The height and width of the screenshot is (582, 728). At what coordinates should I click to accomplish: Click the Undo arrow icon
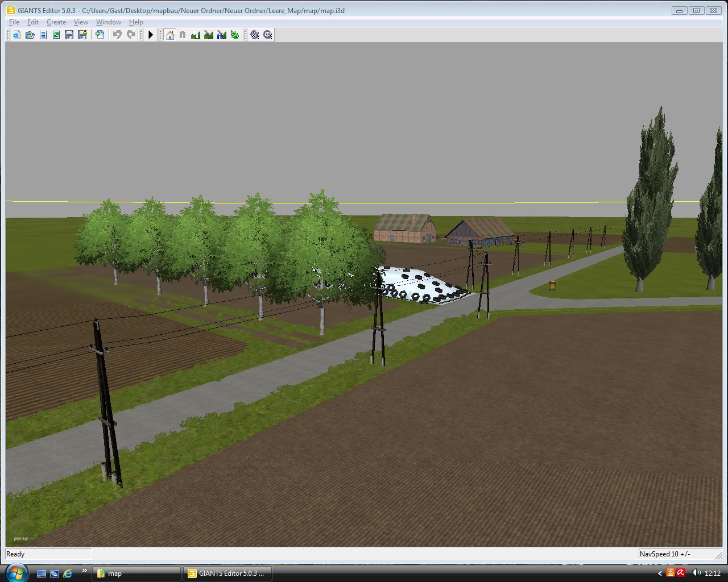click(x=117, y=35)
